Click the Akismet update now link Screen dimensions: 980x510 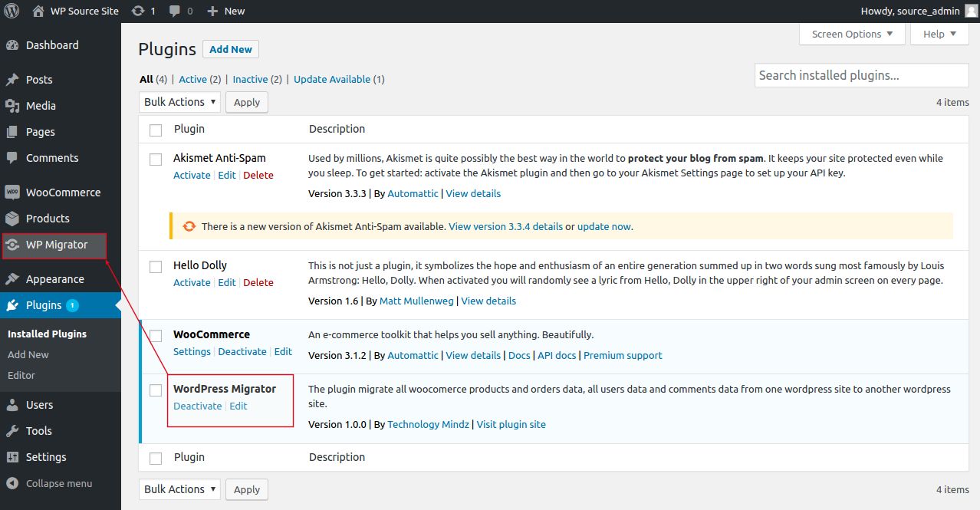(x=604, y=227)
